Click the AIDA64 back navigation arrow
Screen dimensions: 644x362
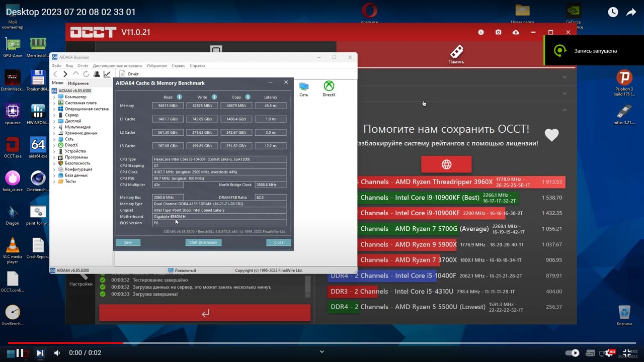pos(56,74)
